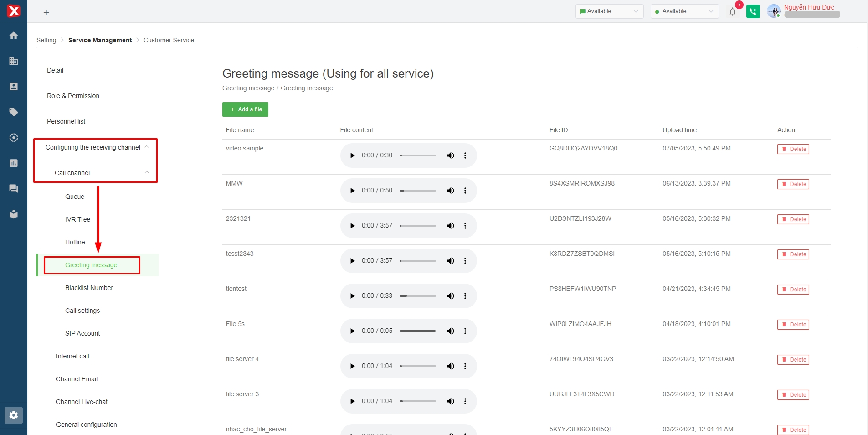Open notifications bell with badge
868x435 pixels.
(x=733, y=12)
